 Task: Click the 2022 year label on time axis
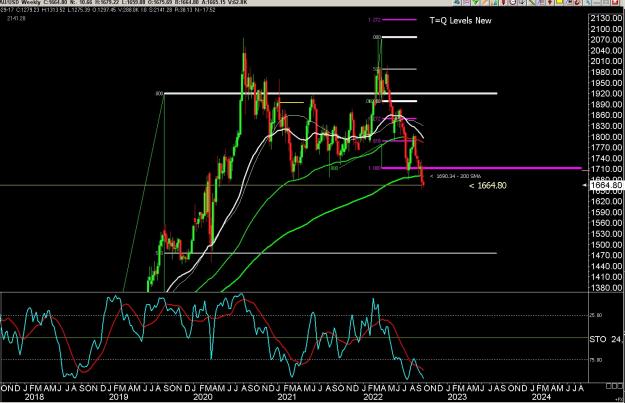click(373, 397)
